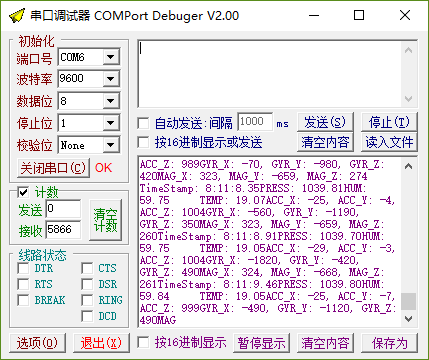429x360 pixels.
Task: Click the 发送 count field
Action: (x=63, y=209)
